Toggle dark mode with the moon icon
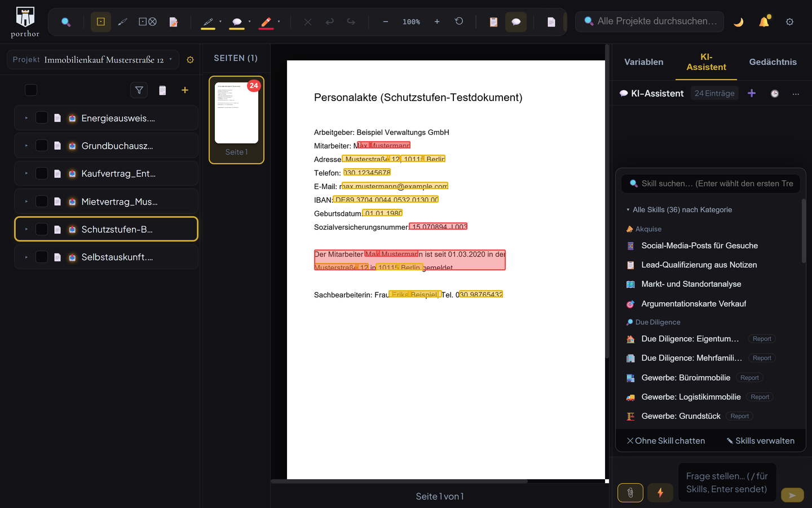 739,22
